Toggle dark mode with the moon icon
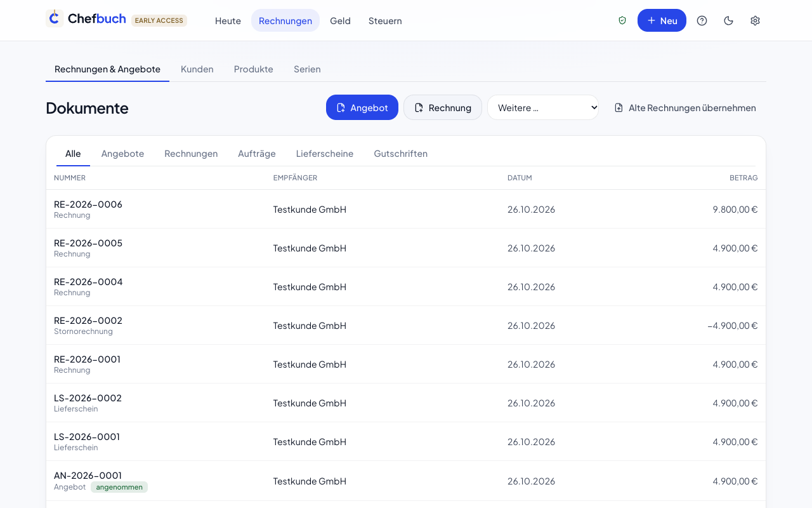 728,20
